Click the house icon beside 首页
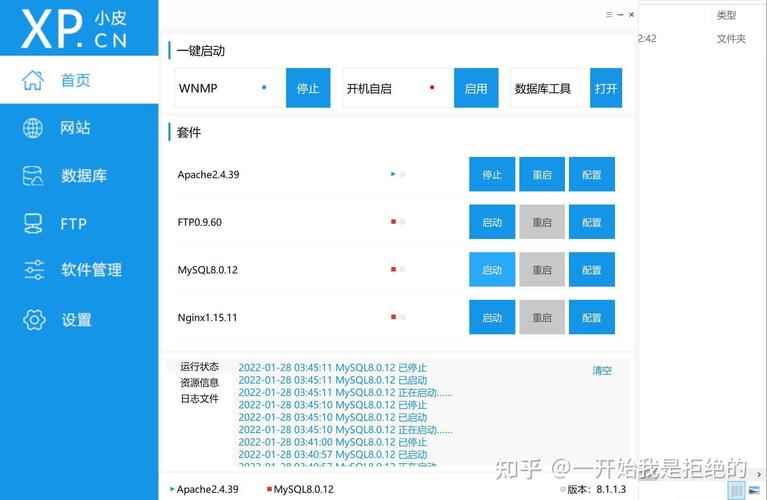 (33, 80)
